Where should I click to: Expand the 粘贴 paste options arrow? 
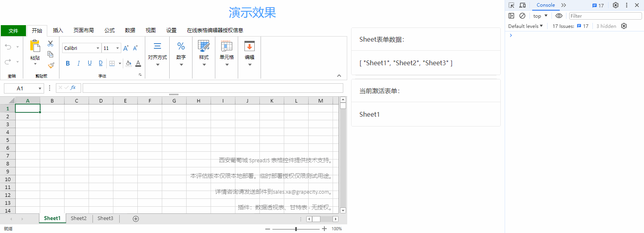coord(35,64)
